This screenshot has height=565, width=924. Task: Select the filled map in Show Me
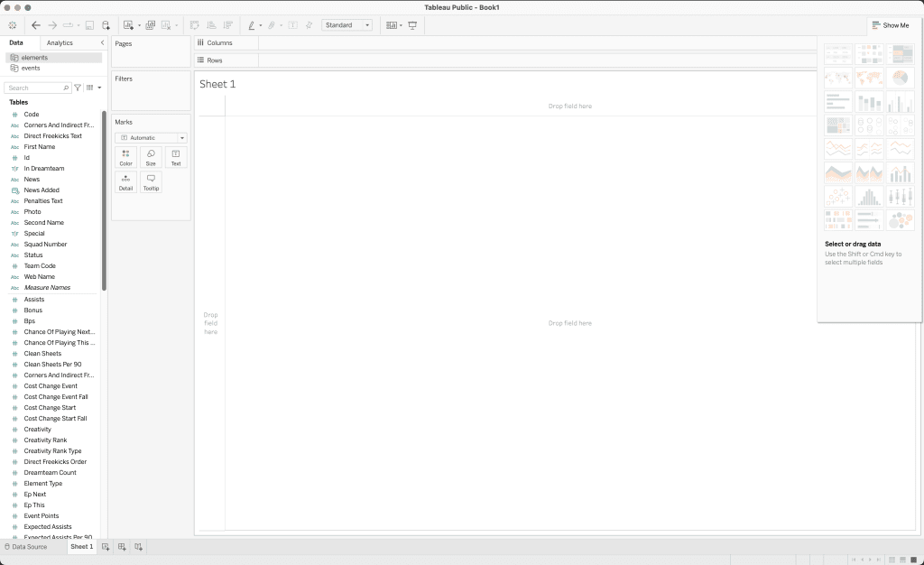pyautogui.click(x=869, y=78)
